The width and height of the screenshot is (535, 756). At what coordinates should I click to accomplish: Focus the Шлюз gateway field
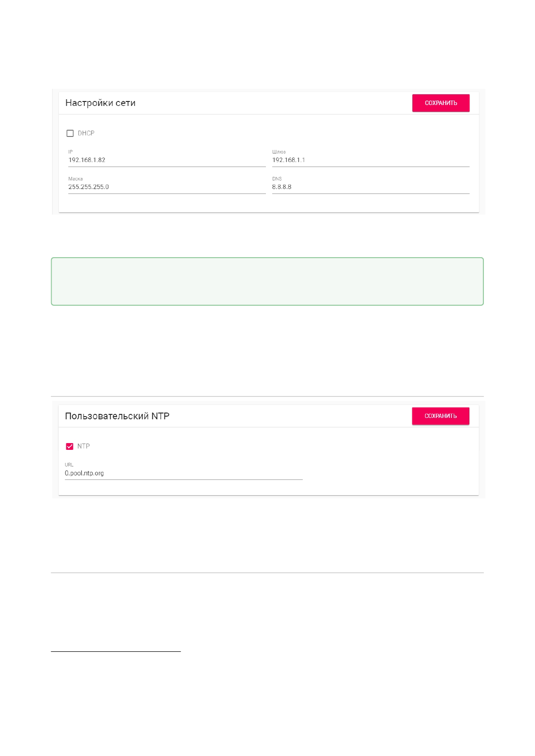370,160
